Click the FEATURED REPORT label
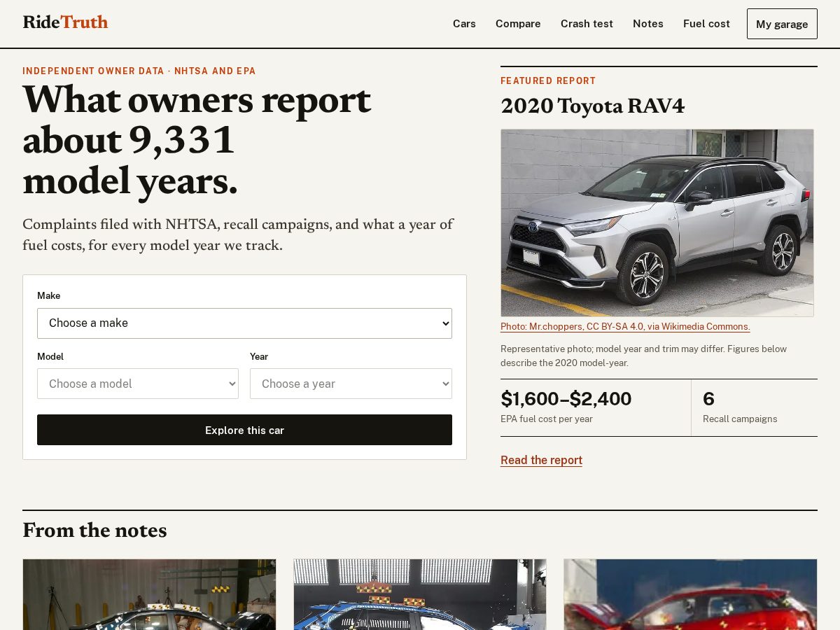 coord(548,81)
